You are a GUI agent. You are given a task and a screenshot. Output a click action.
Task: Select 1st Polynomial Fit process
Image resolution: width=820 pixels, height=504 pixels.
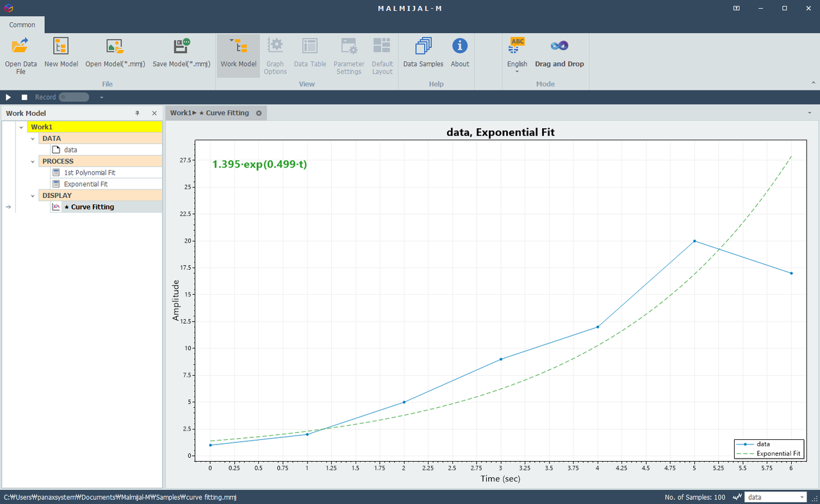[x=106, y=173]
